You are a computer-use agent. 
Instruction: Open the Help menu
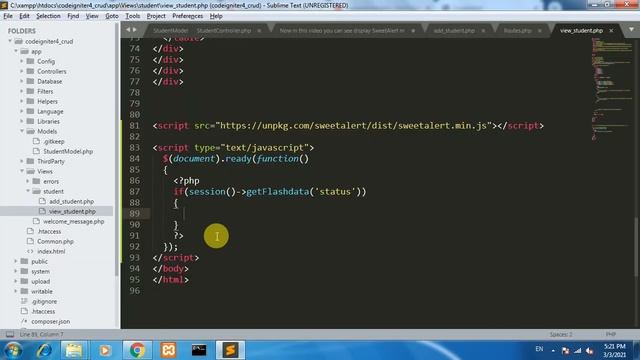coord(216,16)
